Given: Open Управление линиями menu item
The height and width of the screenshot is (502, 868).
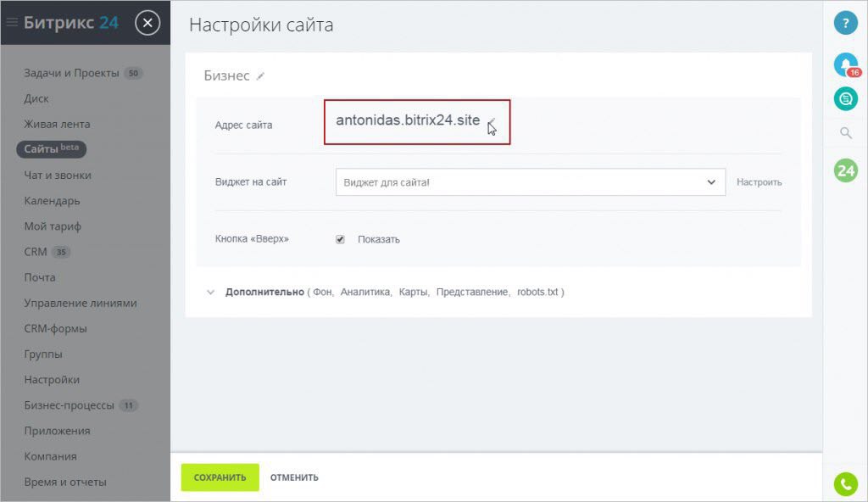Looking at the screenshot, I should [81, 303].
